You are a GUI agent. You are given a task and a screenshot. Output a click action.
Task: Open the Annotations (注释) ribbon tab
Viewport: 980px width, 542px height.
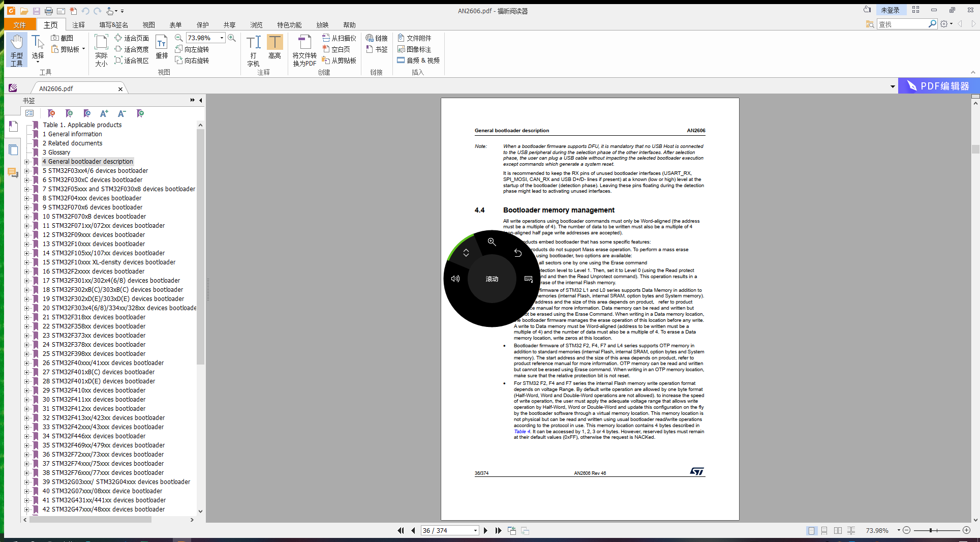coord(78,25)
